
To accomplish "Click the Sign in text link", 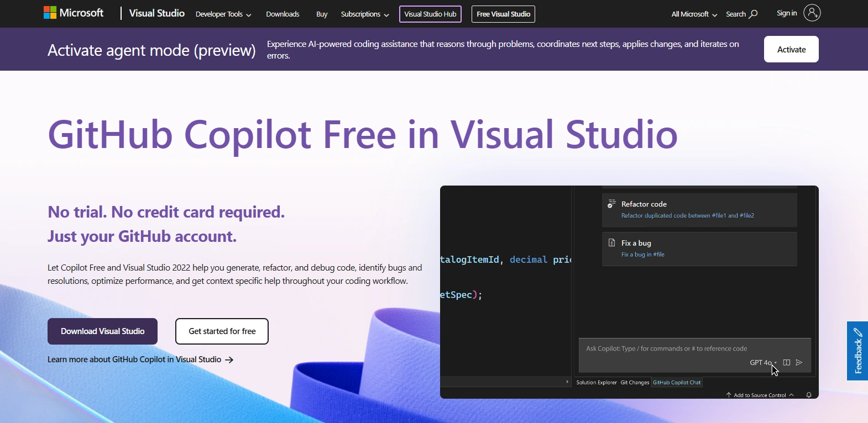I will [x=787, y=13].
